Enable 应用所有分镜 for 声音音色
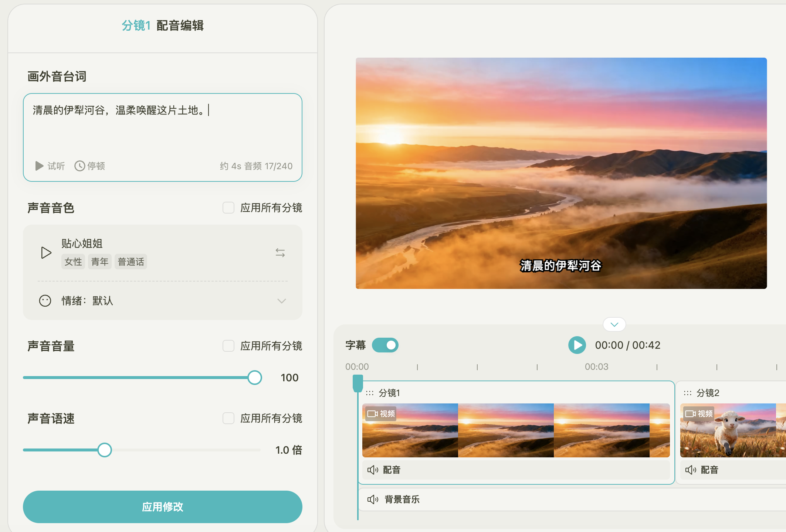Screen dimensions: 786x532 (x=228, y=208)
